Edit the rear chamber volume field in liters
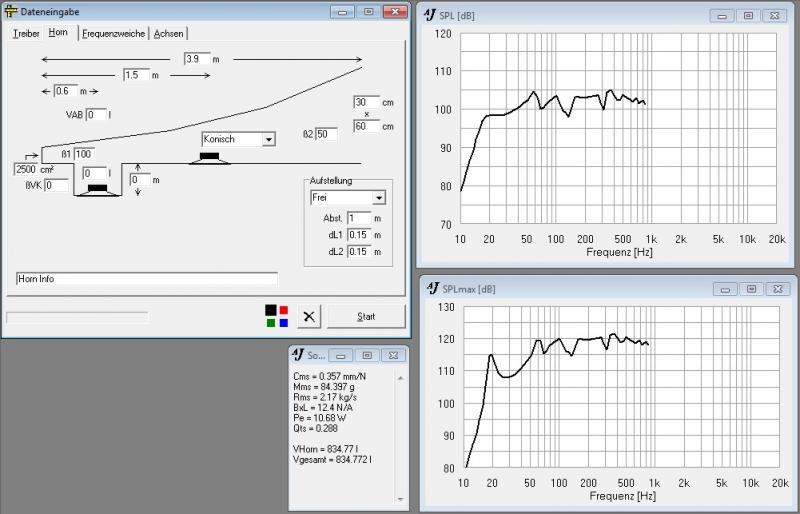The image size is (800, 514). point(95,173)
